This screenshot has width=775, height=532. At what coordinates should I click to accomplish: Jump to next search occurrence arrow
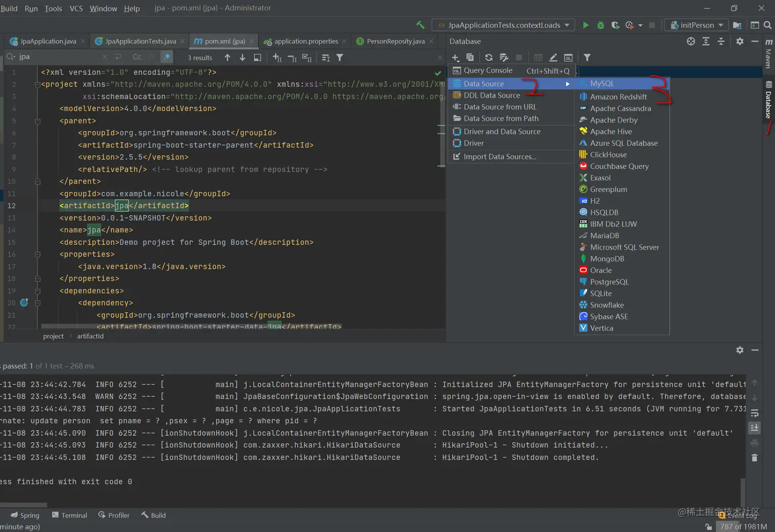[242, 57]
